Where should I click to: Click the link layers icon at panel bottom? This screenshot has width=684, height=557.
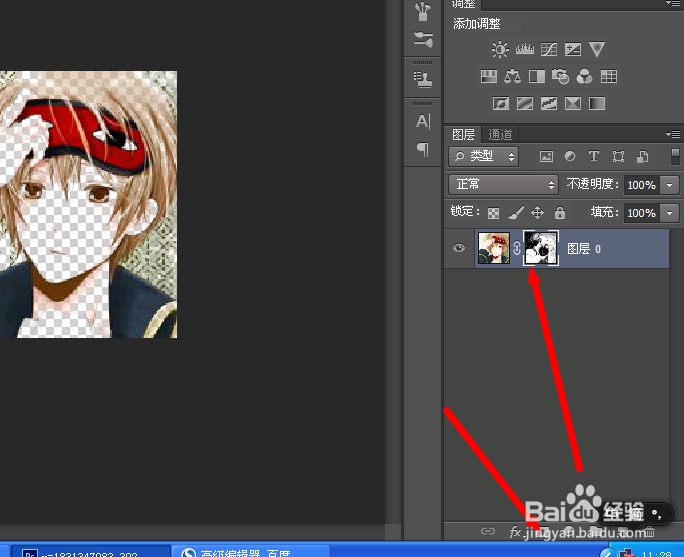coord(488,531)
